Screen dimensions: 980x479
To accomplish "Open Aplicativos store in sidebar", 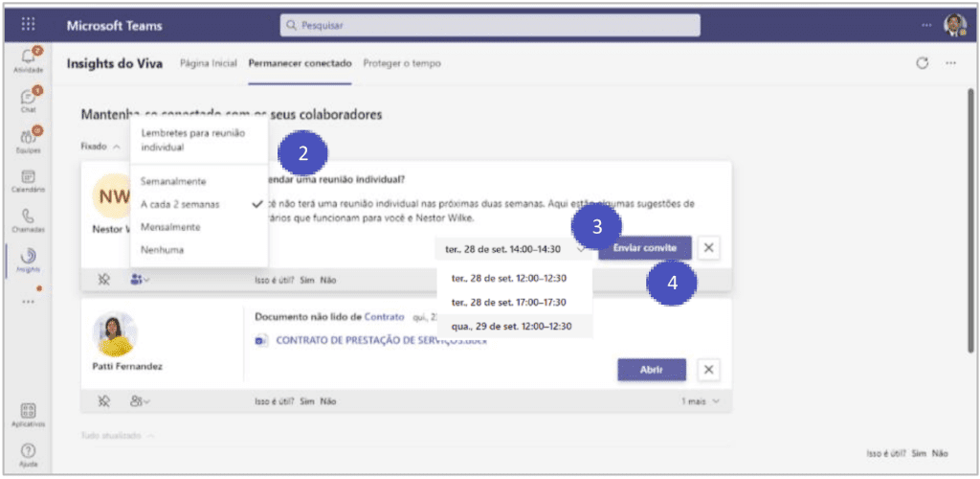I will click(x=28, y=414).
